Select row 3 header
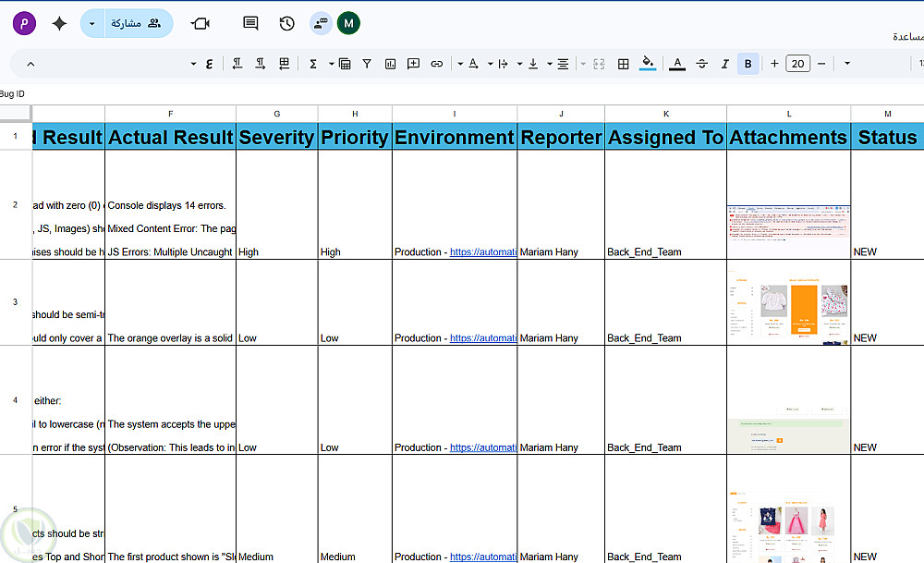 (x=16, y=302)
